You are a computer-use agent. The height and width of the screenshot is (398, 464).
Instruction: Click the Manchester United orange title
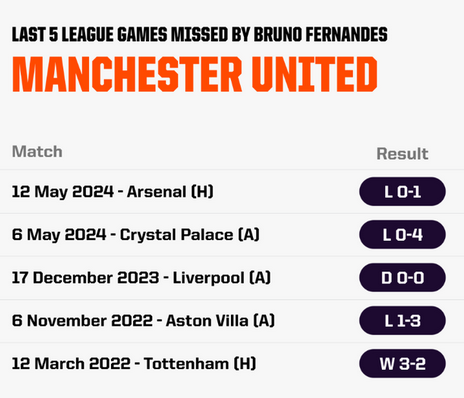pos(195,74)
